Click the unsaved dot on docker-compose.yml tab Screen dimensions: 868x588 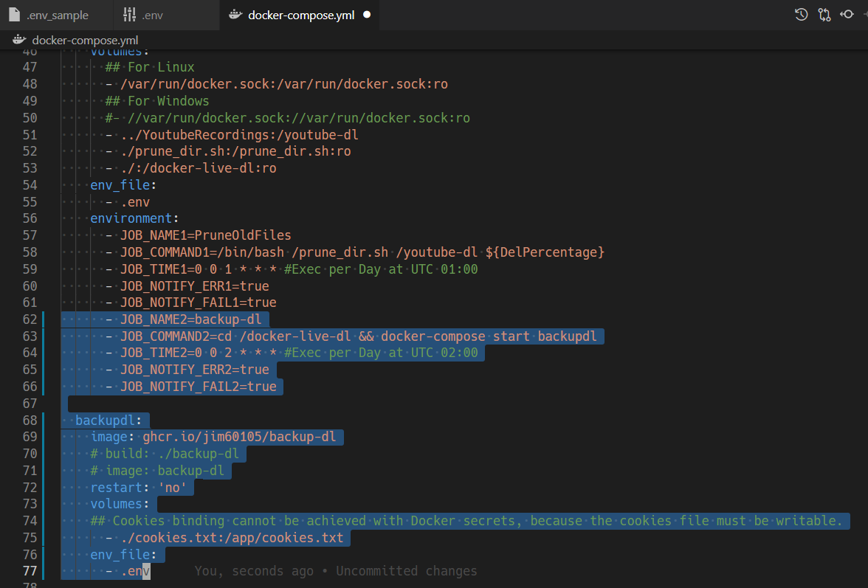[367, 15]
